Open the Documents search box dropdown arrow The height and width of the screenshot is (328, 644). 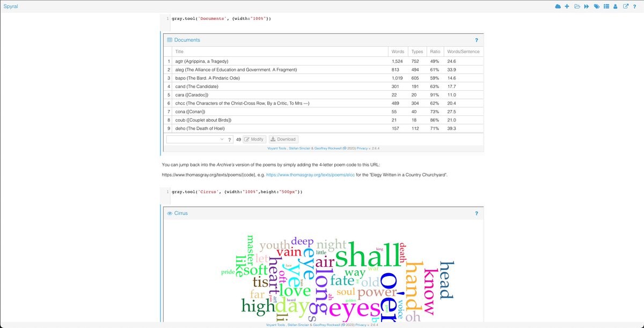(222, 139)
